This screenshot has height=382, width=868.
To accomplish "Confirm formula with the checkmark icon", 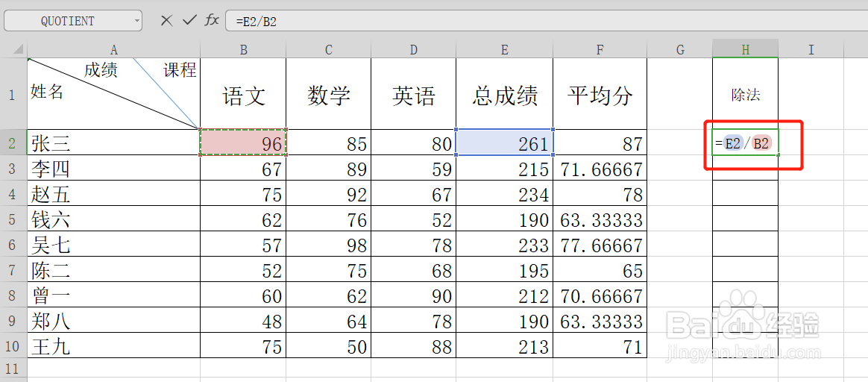I will click(189, 21).
